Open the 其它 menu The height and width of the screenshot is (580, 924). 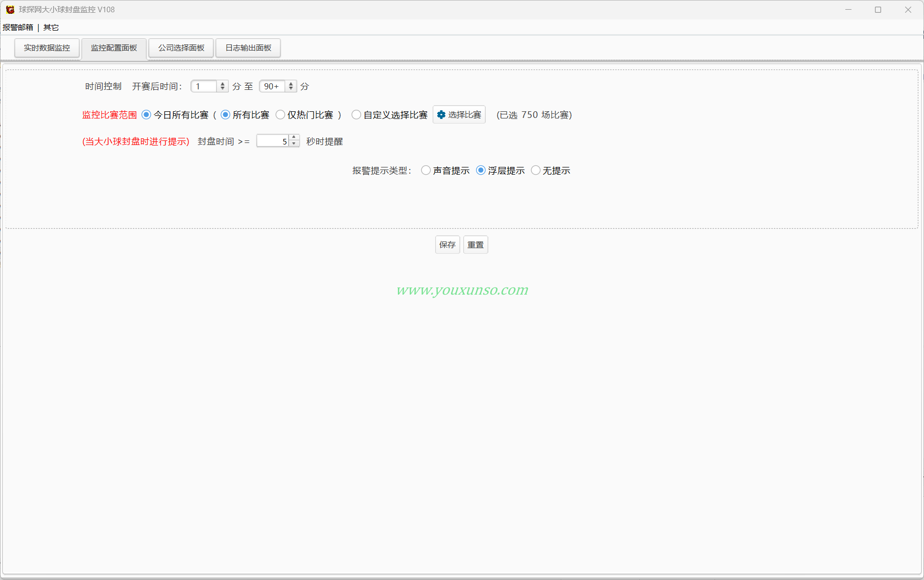[51, 28]
